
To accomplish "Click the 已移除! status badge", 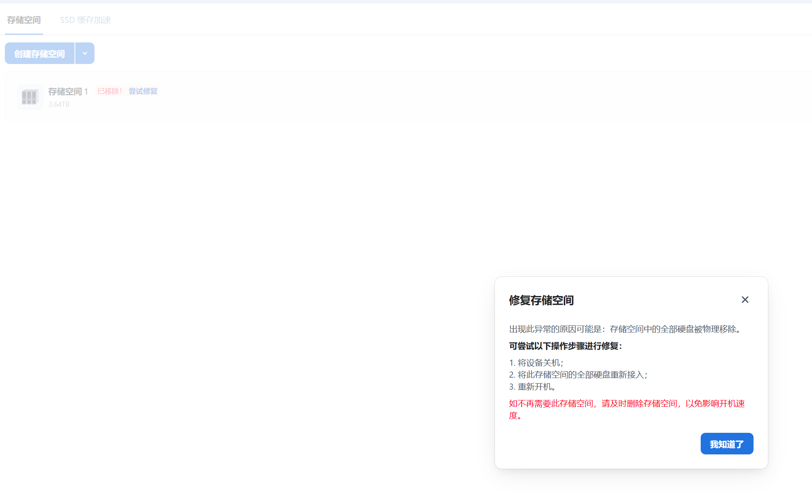I will (x=109, y=91).
